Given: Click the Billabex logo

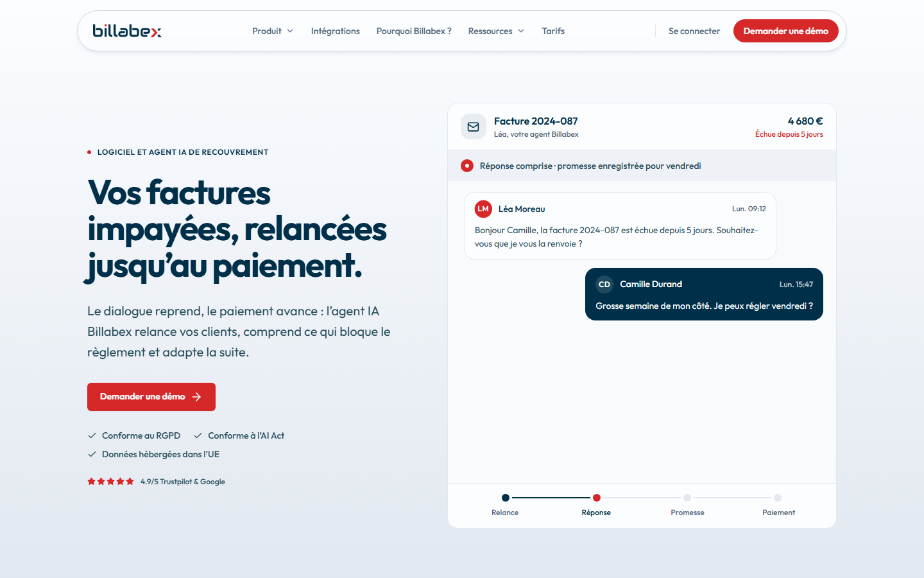Looking at the screenshot, I should click(x=127, y=31).
